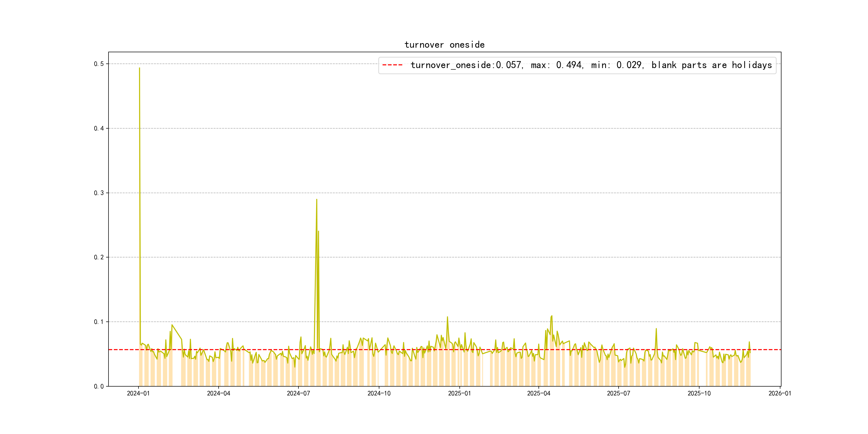Click the 0.1 y-axis tick label

point(99,322)
